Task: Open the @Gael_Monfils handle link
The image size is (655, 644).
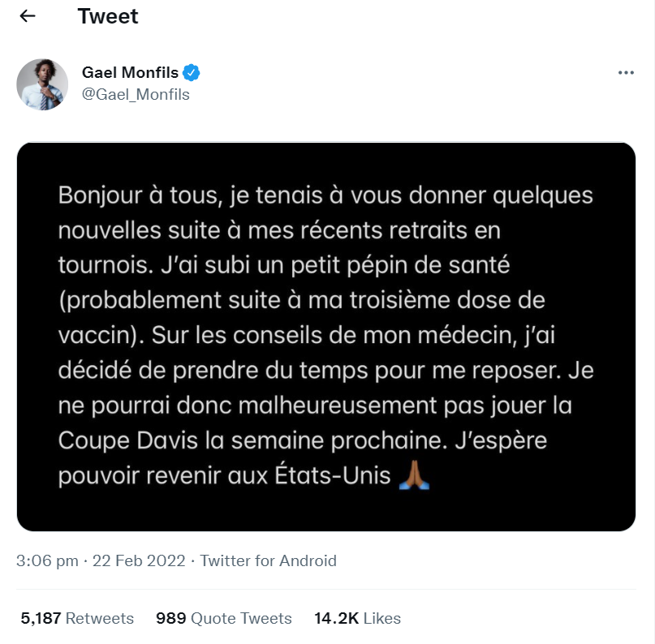Action: point(136,94)
